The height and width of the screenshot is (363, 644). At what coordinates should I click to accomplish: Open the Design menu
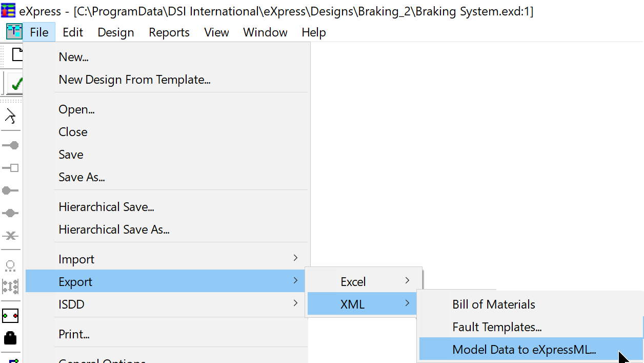pos(116,32)
